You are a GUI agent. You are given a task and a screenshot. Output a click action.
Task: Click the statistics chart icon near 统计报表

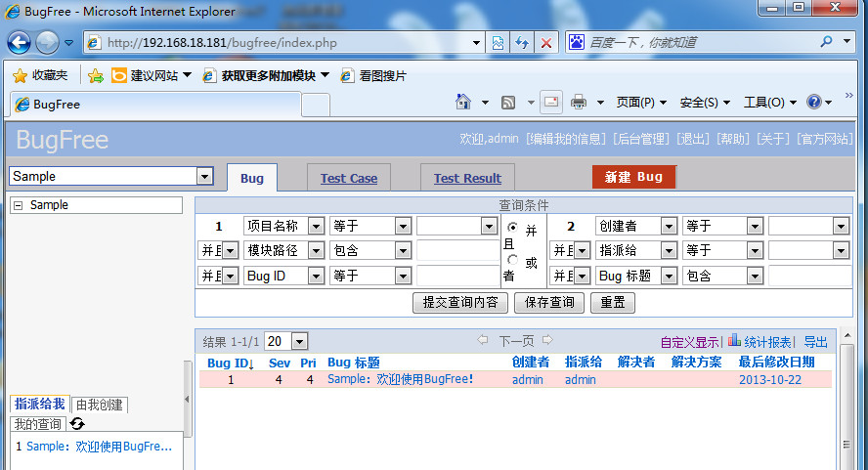click(734, 340)
